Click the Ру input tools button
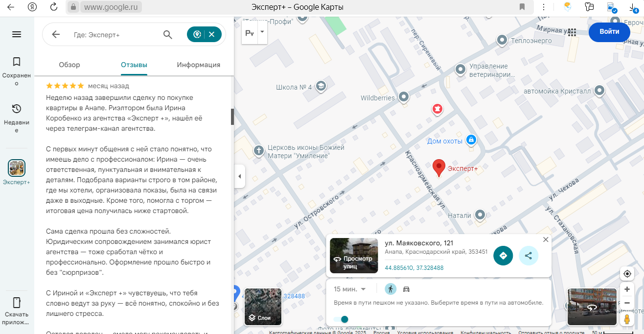 (x=250, y=33)
